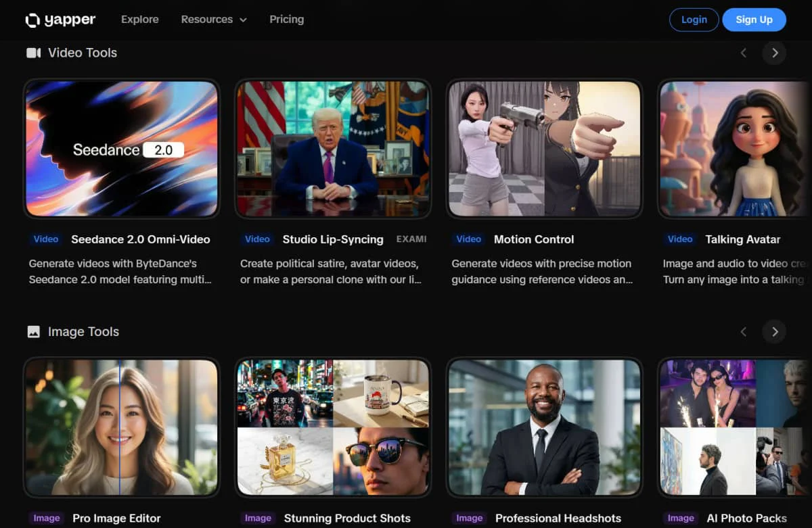Show next Video Tools with right arrow

point(775,53)
